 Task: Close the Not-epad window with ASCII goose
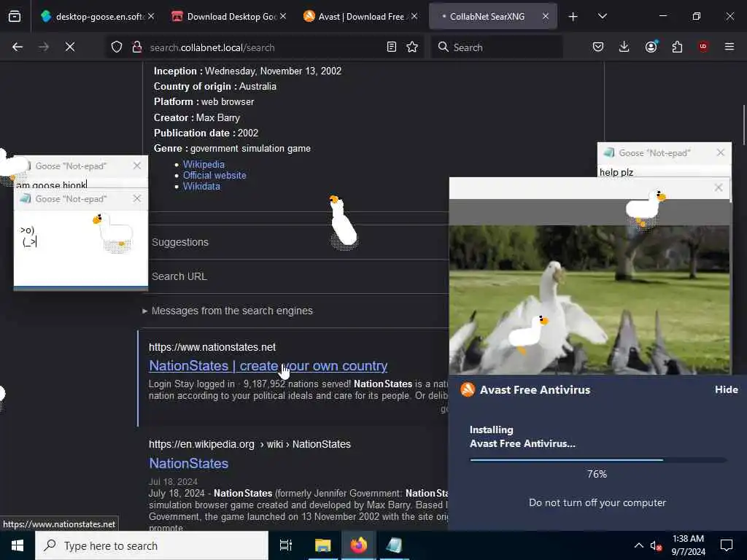(x=137, y=198)
